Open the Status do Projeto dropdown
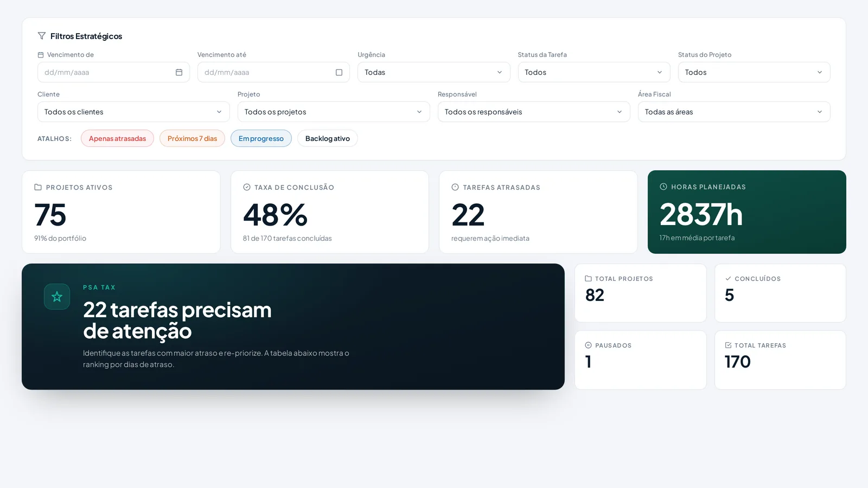 tap(754, 72)
